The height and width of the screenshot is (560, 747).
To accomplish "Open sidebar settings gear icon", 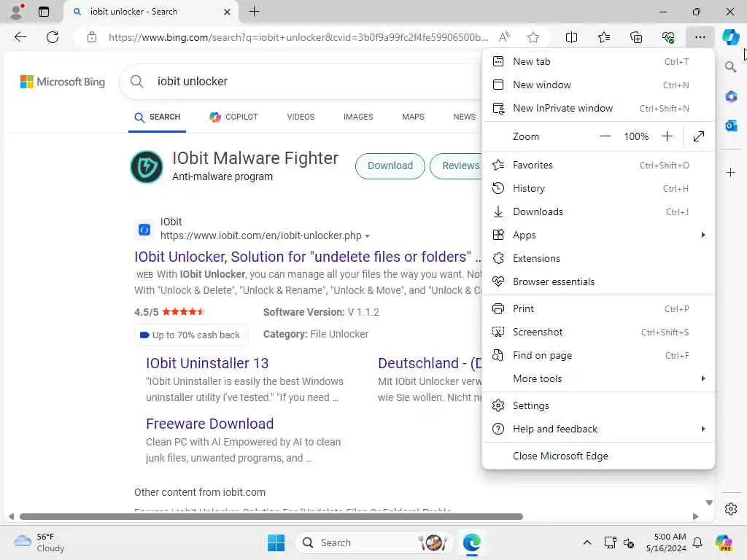I will pos(731,509).
